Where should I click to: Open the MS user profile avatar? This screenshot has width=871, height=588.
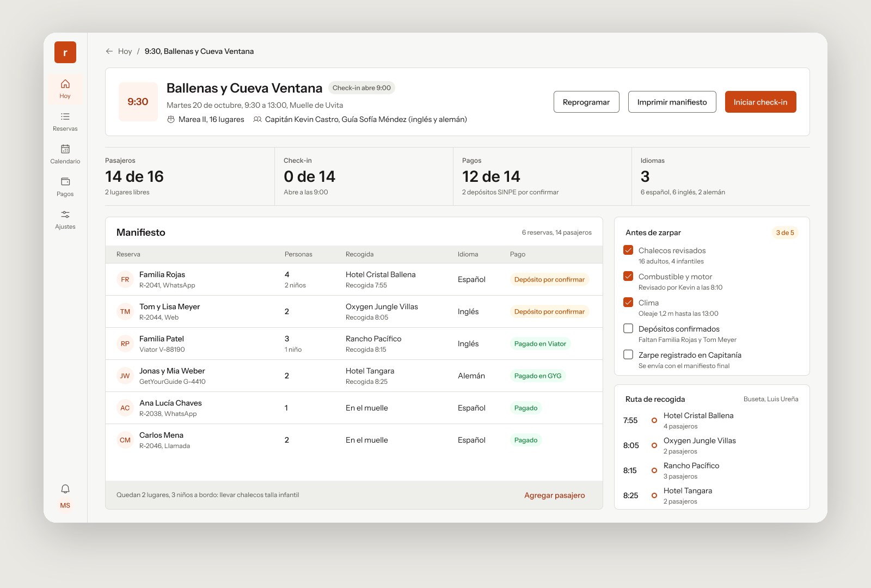point(65,505)
